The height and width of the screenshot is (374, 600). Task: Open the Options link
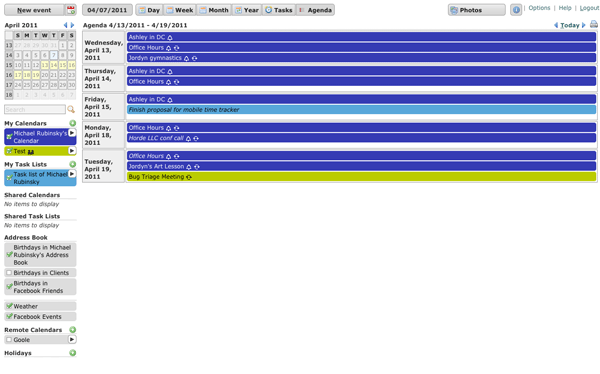(x=539, y=8)
